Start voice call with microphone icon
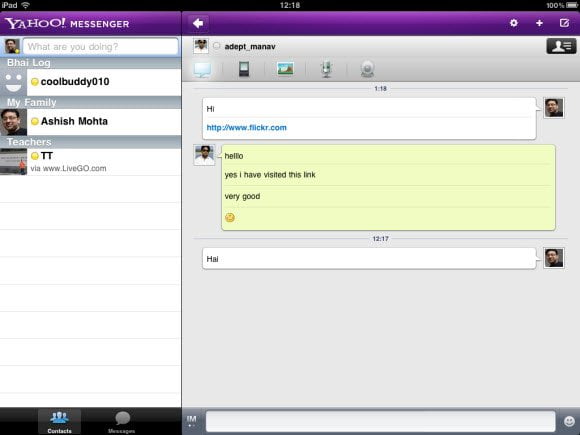Screen dimensions: 580x435 (326, 69)
